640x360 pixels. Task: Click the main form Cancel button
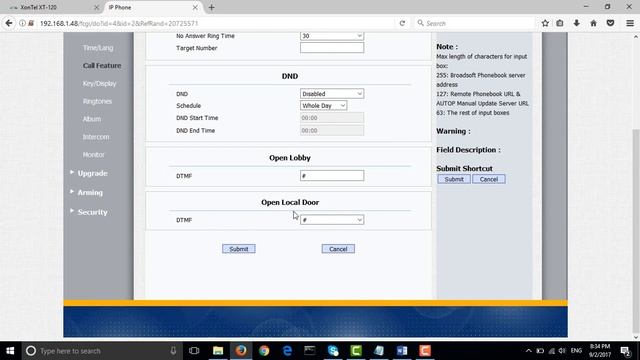click(x=338, y=249)
